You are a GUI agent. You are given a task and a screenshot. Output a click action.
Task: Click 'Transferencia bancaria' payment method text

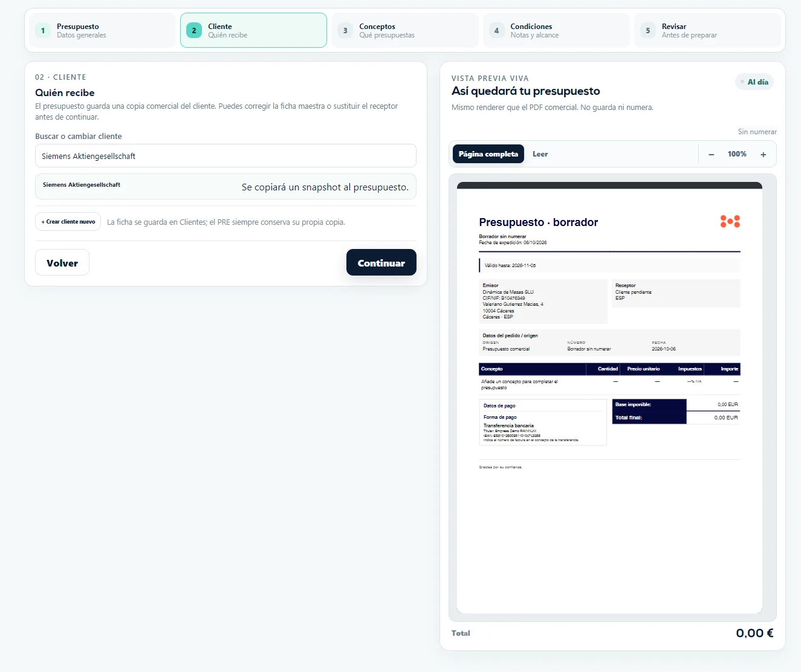(508, 425)
